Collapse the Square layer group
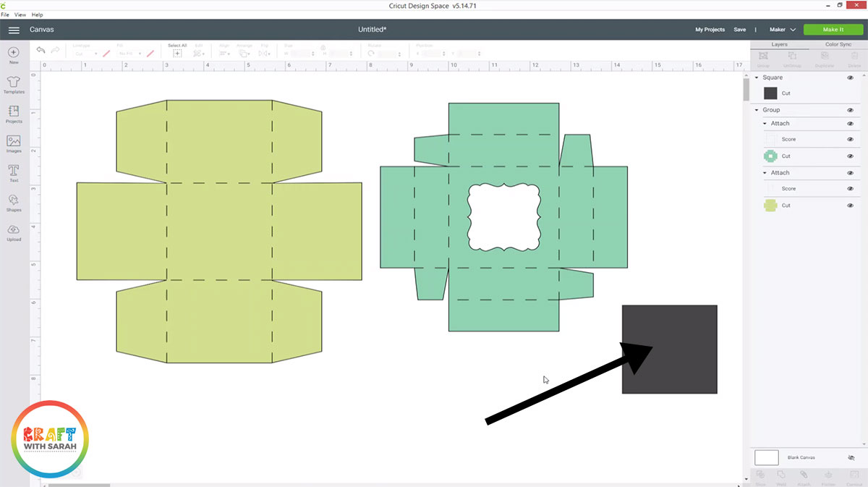The image size is (868, 487). [757, 77]
